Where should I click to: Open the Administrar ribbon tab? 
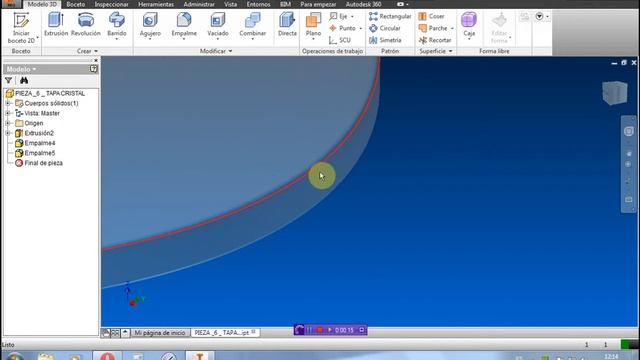(199, 4)
